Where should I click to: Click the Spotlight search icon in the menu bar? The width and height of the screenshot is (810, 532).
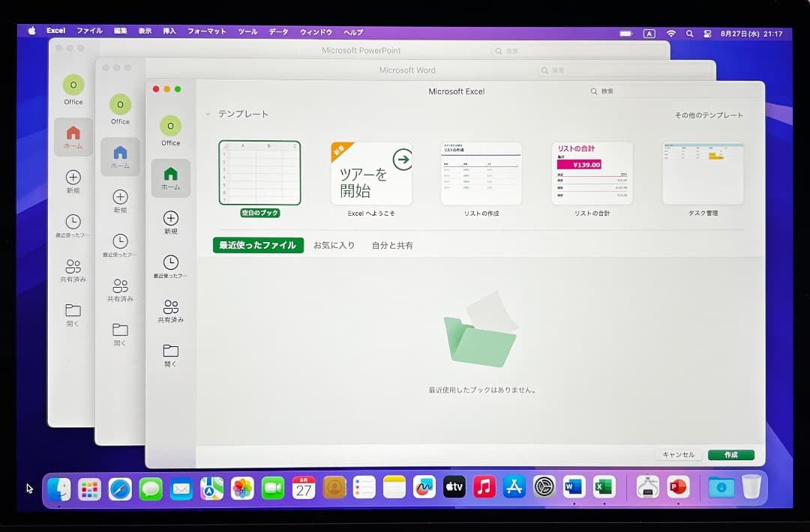point(689,32)
